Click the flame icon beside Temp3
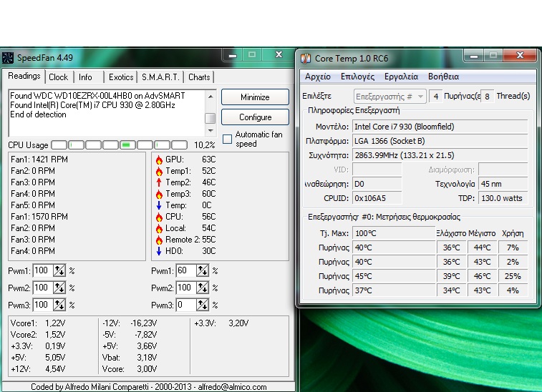The width and height of the screenshot is (542, 392). [x=159, y=194]
